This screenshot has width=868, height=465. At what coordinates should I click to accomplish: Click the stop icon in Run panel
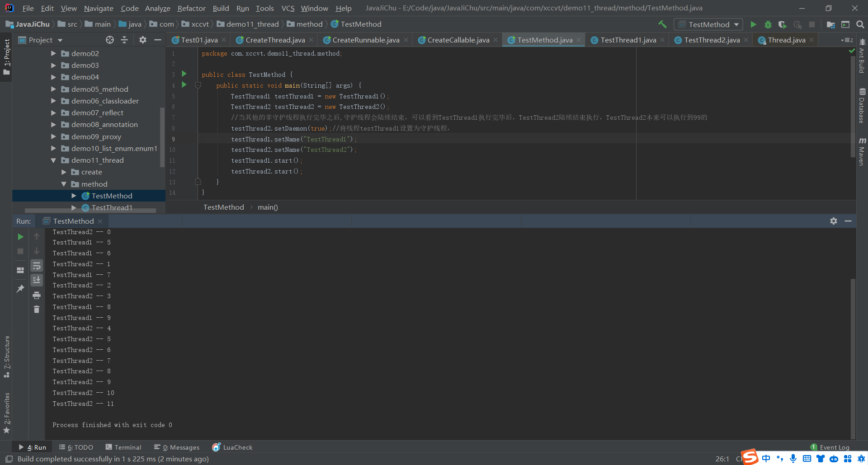pyautogui.click(x=20, y=251)
